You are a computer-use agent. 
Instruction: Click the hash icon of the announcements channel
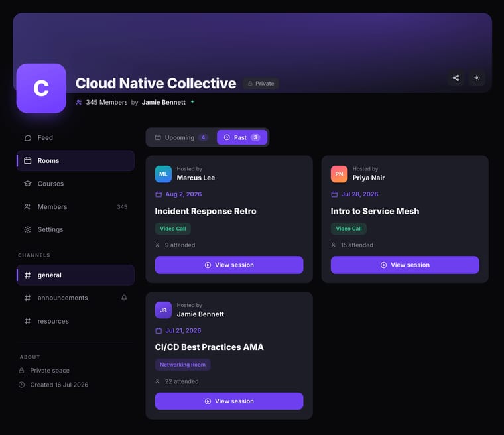(28, 298)
